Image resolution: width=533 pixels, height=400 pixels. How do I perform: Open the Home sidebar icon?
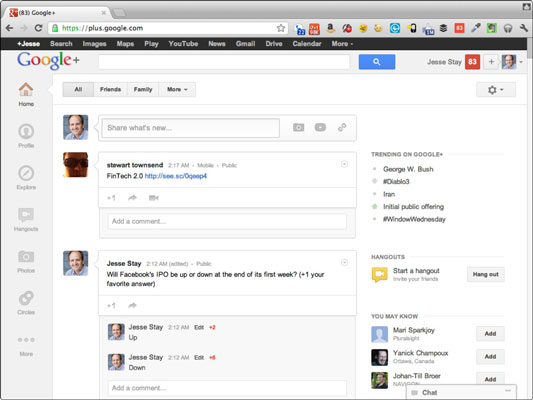26,90
